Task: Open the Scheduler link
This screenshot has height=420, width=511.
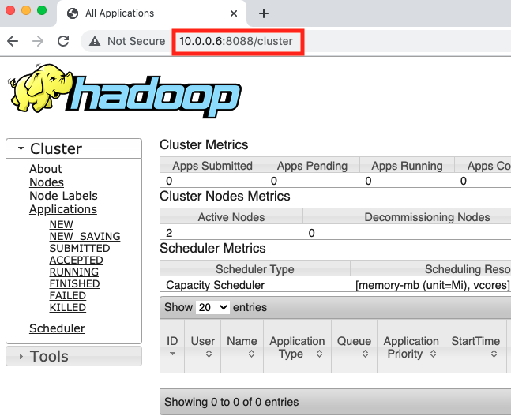Action: pos(58,328)
